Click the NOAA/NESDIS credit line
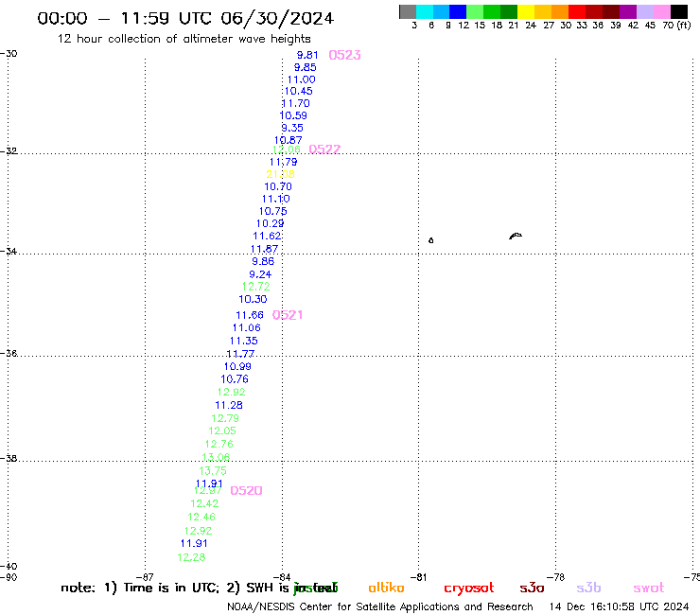Screen dimensions: 700x615 [380, 606]
